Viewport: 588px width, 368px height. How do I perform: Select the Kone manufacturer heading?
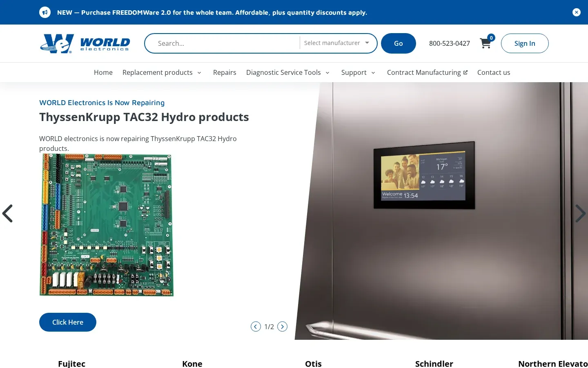(x=192, y=364)
